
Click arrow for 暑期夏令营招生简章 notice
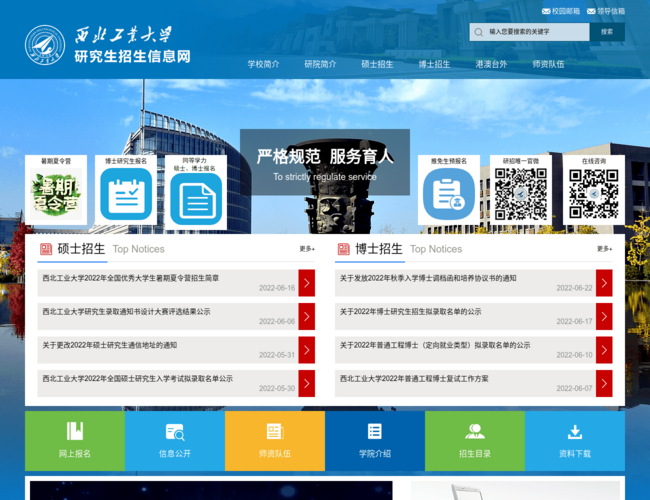(307, 283)
